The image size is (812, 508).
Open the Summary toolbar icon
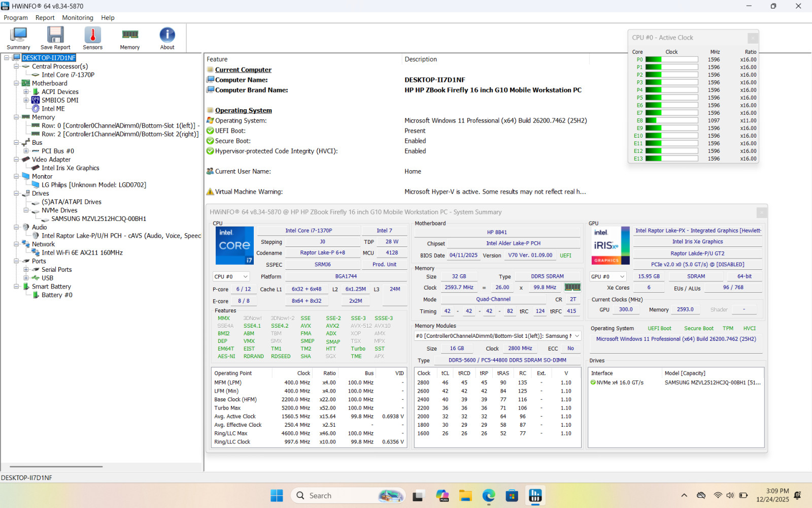[18, 39]
